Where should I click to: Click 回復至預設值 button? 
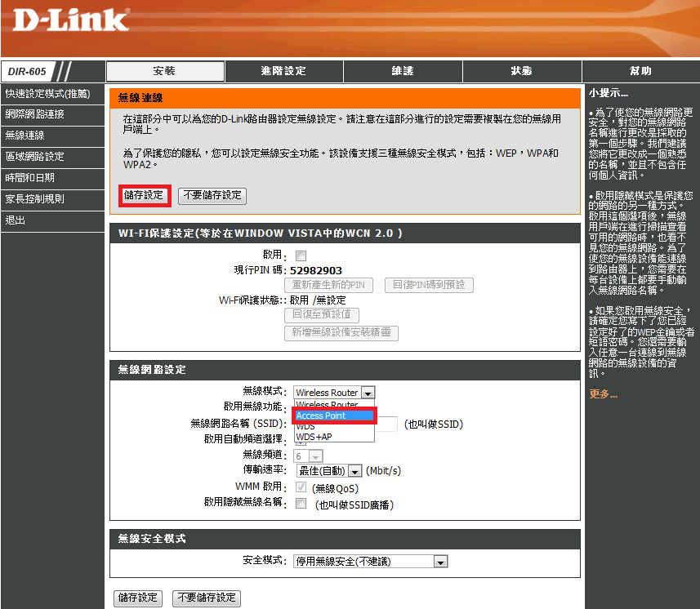(322, 315)
